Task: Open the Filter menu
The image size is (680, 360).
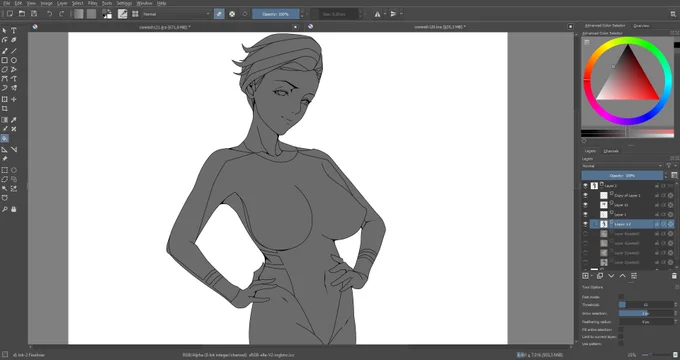Action: 92,3
